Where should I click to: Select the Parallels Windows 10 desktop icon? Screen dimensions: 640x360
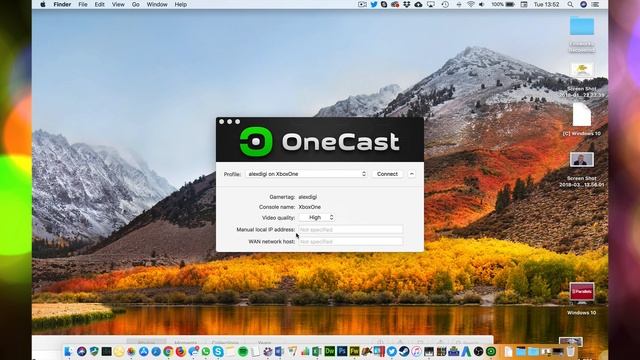[x=582, y=292]
